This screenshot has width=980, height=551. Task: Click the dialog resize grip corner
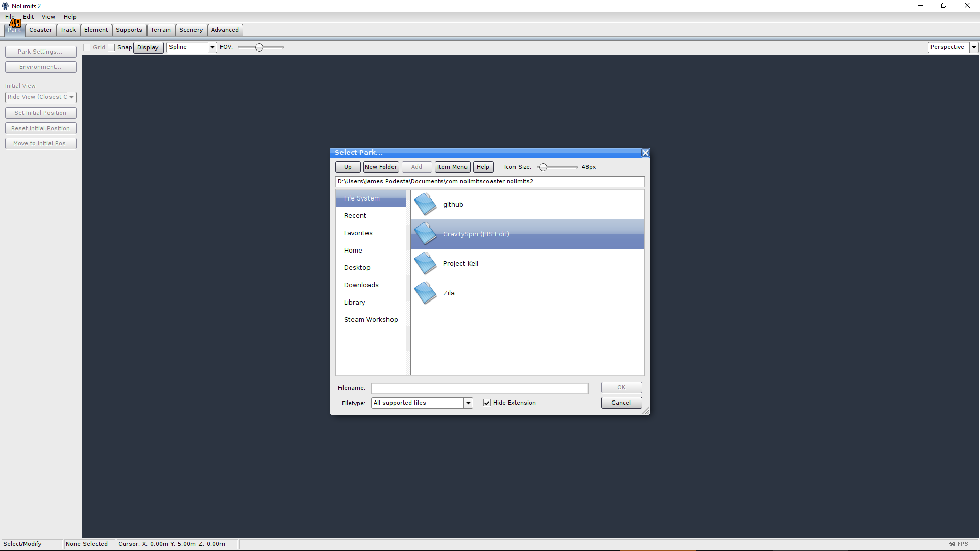[646, 411]
